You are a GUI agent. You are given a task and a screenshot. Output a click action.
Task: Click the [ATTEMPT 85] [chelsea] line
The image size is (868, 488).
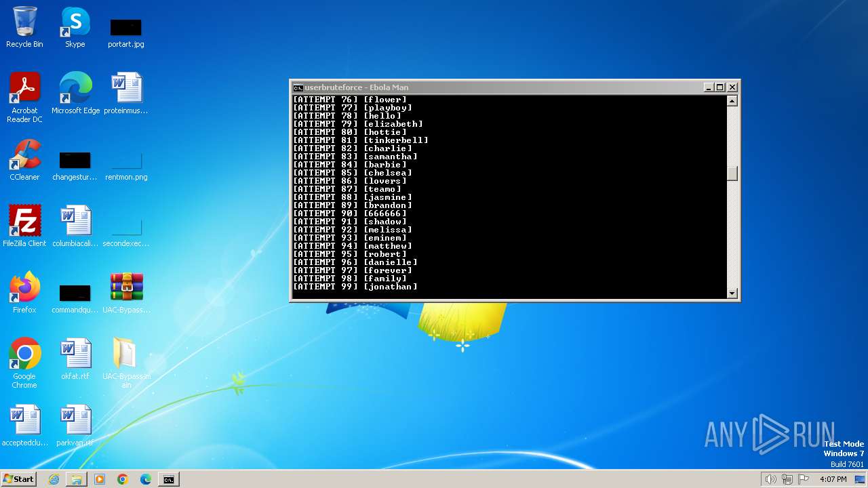click(353, 173)
